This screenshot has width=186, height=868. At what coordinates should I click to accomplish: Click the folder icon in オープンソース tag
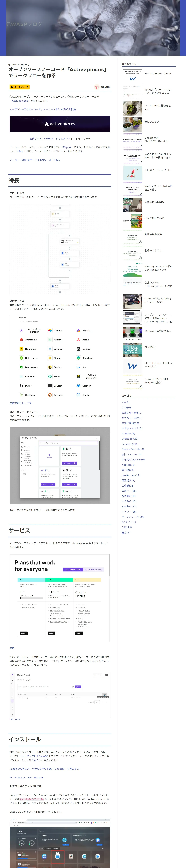(x=12, y=87)
